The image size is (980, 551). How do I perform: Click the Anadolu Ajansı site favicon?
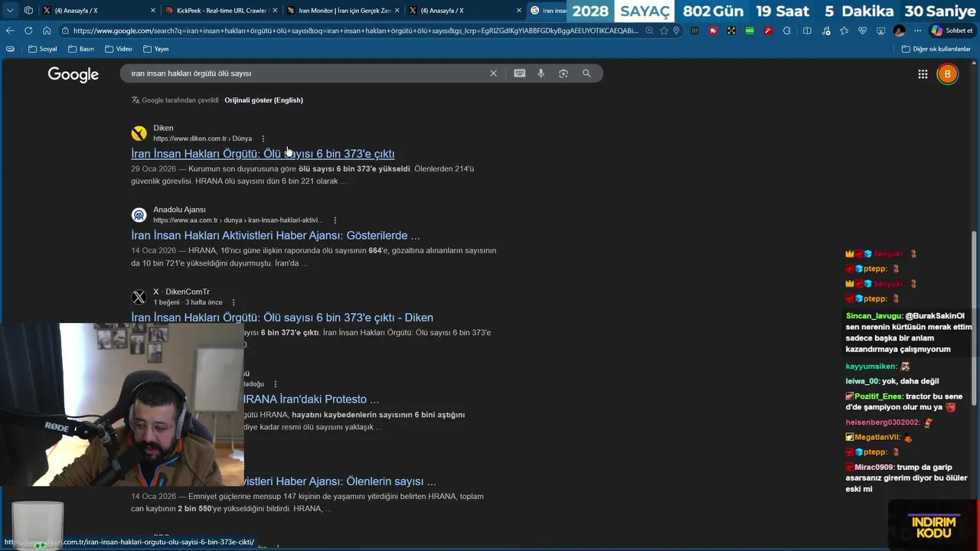[x=139, y=215]
